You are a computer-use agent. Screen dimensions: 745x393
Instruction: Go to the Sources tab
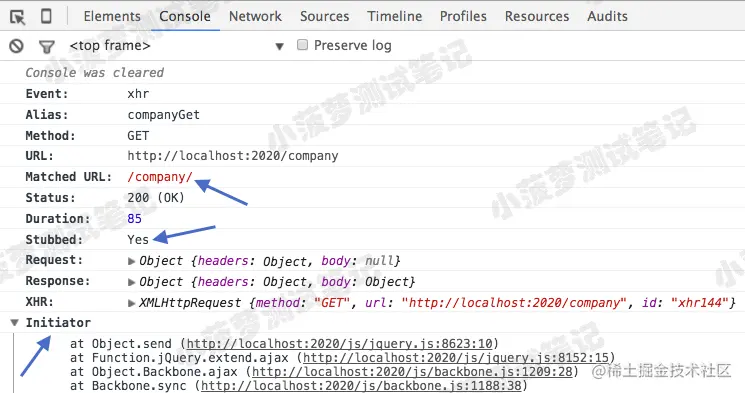pyautogui.click(x=325, y=16)
